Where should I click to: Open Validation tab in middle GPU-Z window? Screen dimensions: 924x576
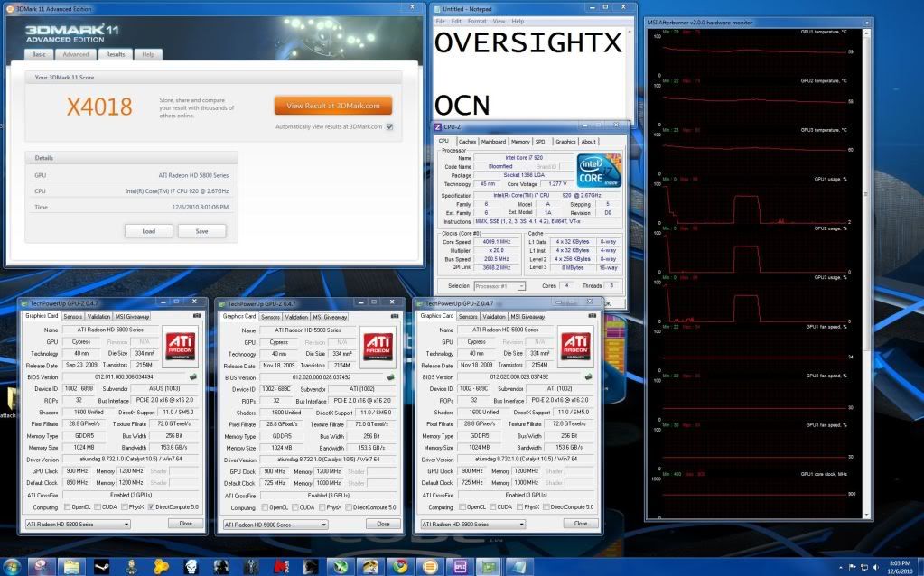click(296, 317)
